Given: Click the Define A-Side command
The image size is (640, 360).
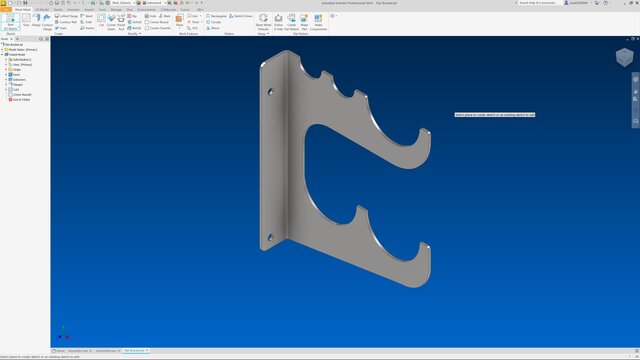Looking at the screenshot, I should click(278, 22).
